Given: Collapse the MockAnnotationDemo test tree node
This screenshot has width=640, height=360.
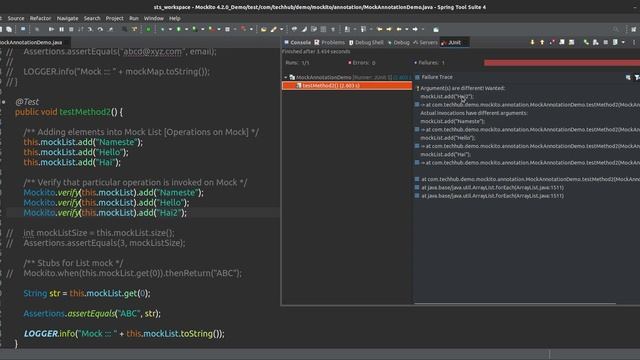Looking at the screenshot, I should (286, 77).
